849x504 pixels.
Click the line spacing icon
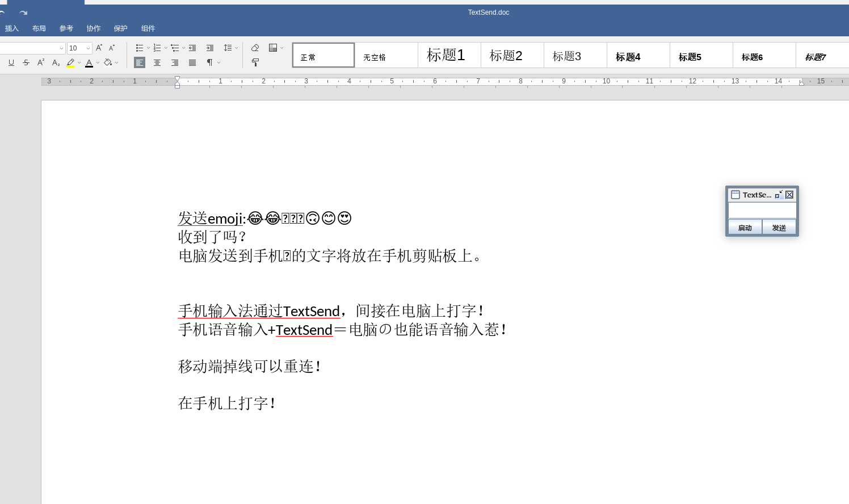[x=228, y=48]
